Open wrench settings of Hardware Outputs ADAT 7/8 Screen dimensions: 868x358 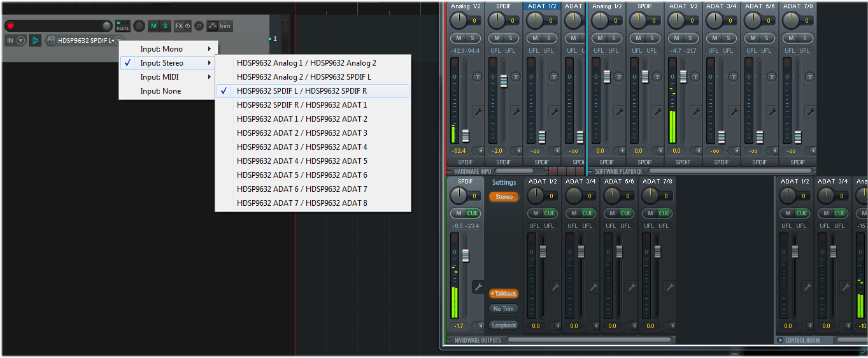pos(669,287)
